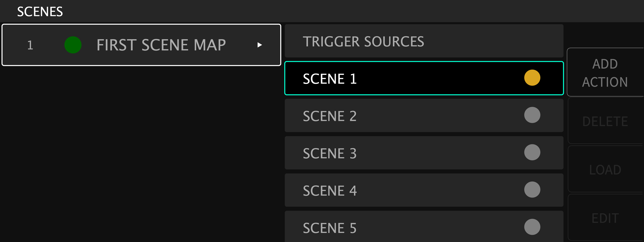Click the number 1 index of scene map

30,45
